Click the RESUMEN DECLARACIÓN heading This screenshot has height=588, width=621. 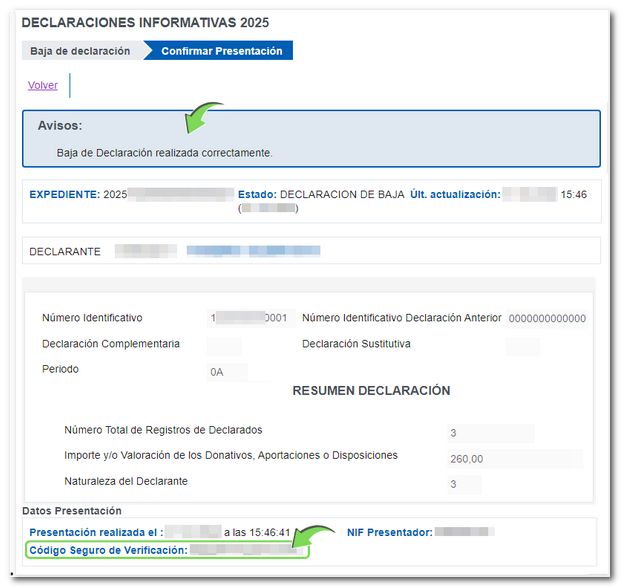[x=371, y=391]
